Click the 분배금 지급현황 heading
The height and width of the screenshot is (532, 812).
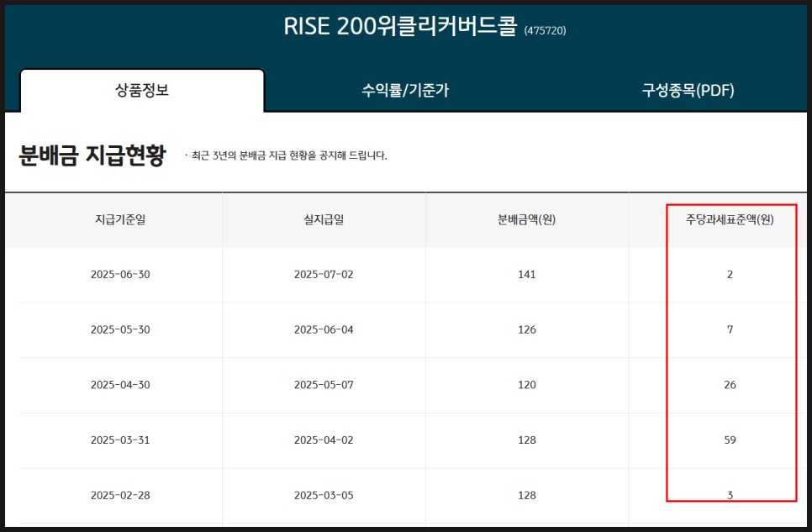pos(92,155)
